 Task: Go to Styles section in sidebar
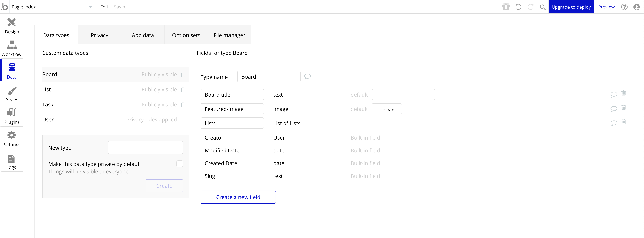(x=12, y=94)
